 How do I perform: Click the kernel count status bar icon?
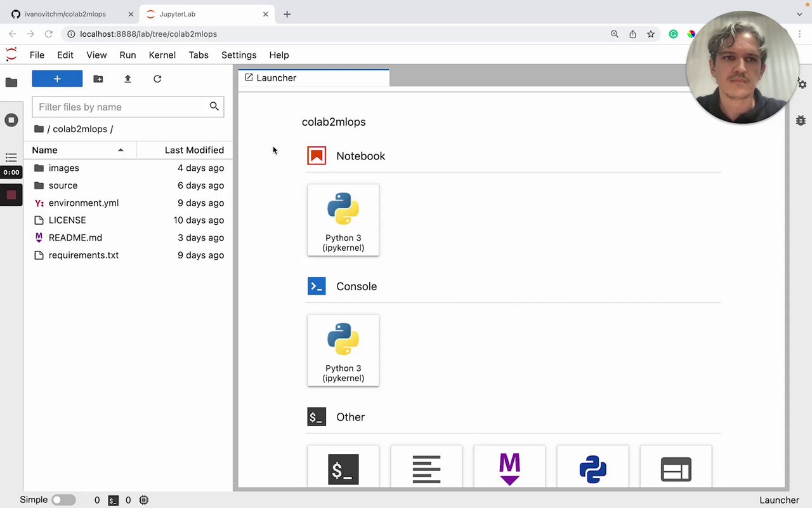coord(144,500)
